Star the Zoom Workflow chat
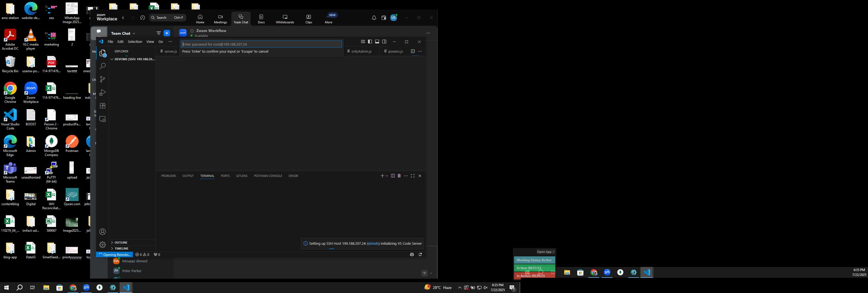Screen dimensions: 868x293 pos(192,31)
